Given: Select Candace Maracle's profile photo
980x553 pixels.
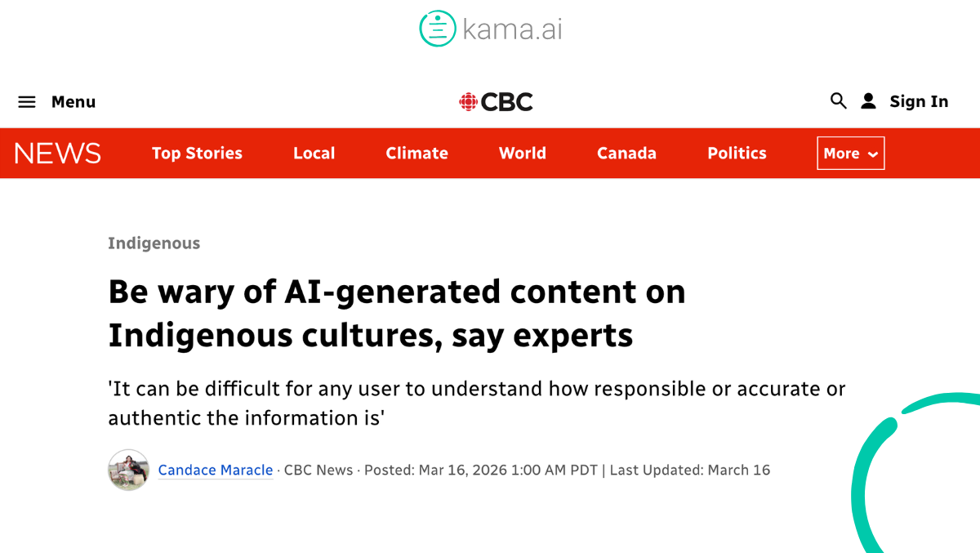Looking at the screenshot, I should 128,470.
